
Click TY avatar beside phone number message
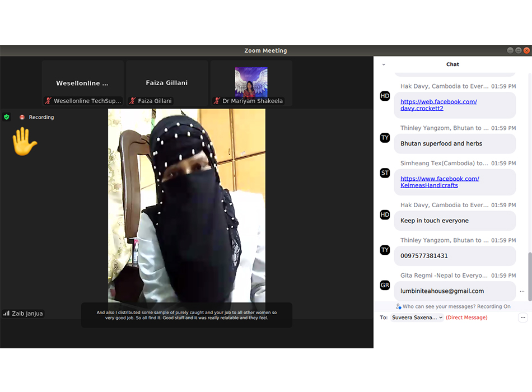click(x=385, y=250)
